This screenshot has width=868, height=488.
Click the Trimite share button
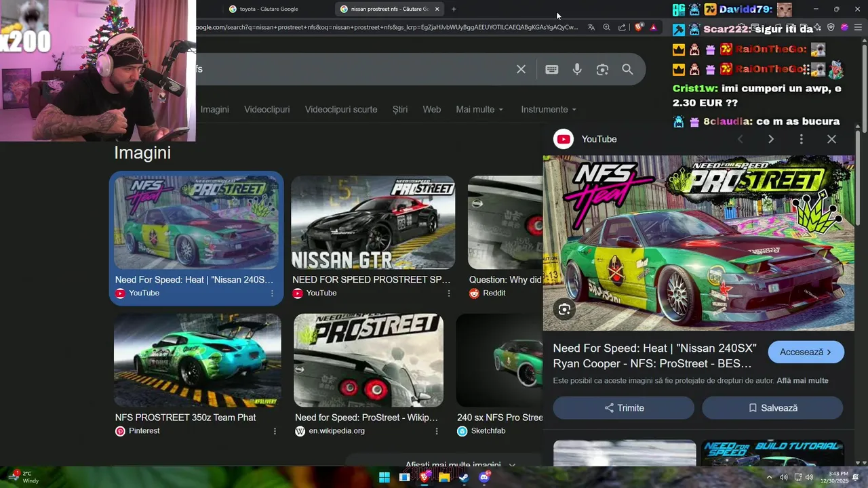[624, 408]
